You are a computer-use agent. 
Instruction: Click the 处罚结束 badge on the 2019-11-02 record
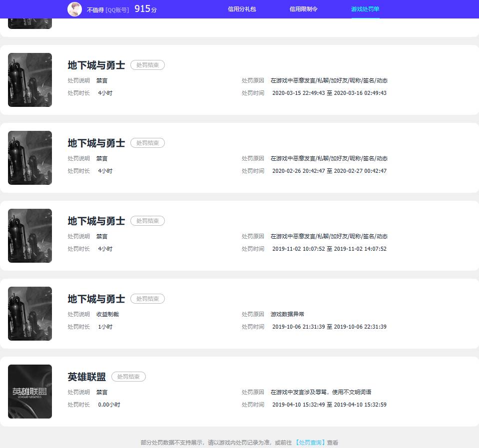coord(147,221)
